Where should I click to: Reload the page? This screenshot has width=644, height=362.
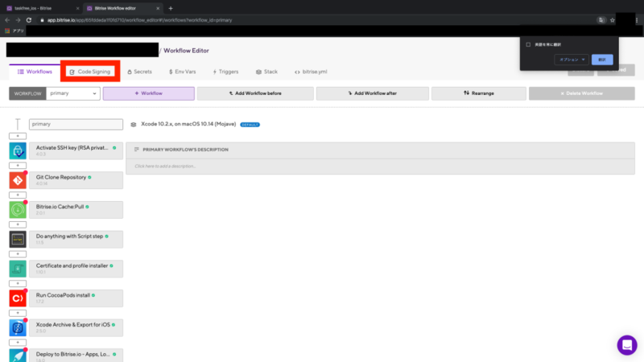(x=29, y=20)
